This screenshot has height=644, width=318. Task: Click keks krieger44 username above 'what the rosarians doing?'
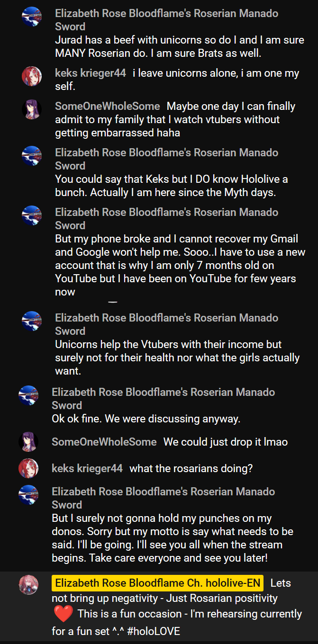[87, 468]
